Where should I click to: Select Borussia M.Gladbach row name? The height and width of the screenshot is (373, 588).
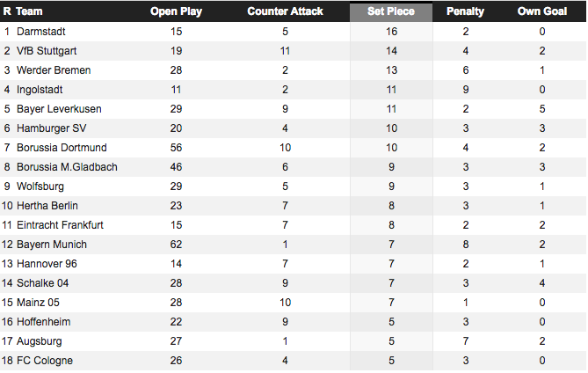tap(67, 167)
